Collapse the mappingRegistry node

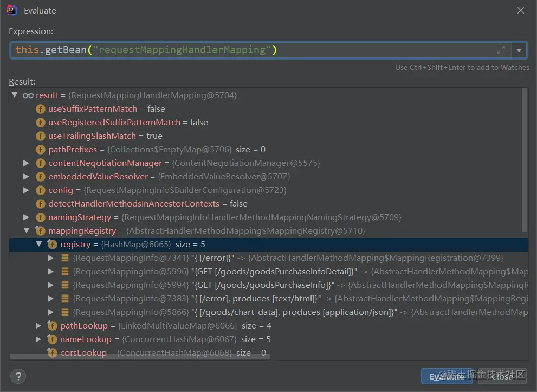point(27,230)
